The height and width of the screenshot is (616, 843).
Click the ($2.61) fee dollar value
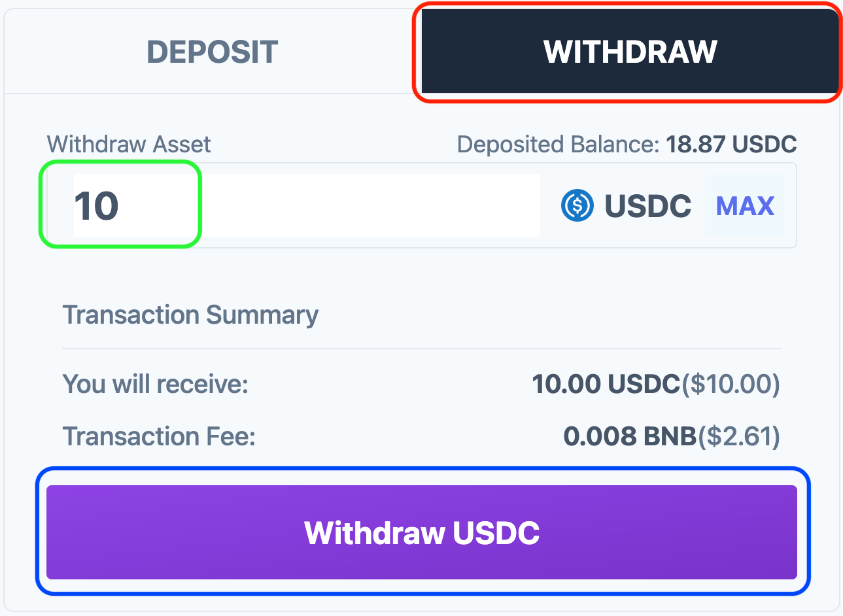pyautogui.click(x=740, y=436)
